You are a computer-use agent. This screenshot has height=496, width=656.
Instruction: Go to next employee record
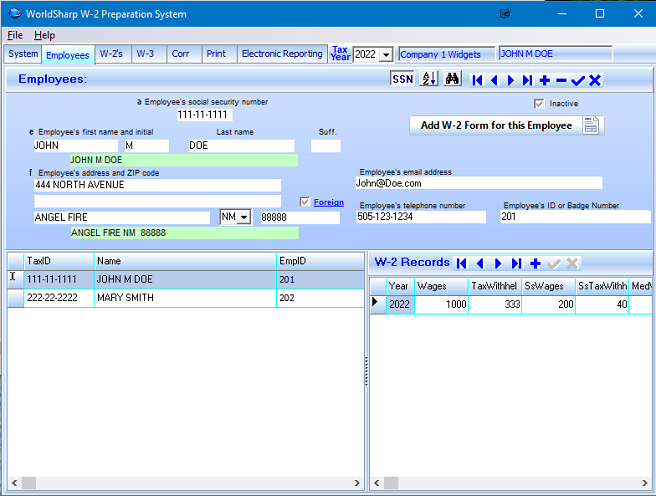510,80
